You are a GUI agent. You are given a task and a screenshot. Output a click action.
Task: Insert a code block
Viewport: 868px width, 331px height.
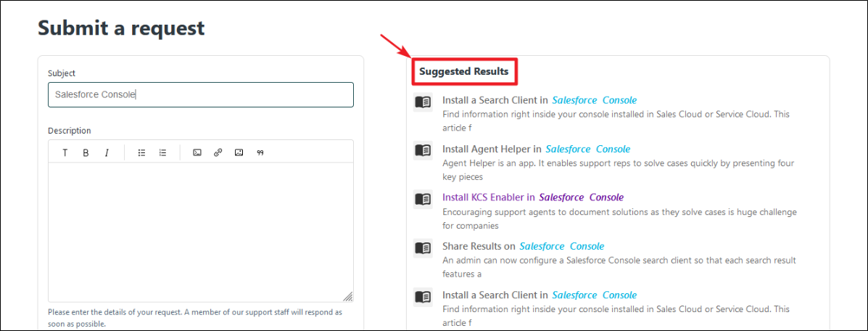click(197, 152)
